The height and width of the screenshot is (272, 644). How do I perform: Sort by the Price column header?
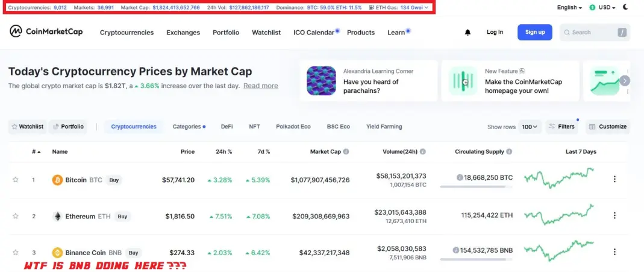click(x=188, y=151)
